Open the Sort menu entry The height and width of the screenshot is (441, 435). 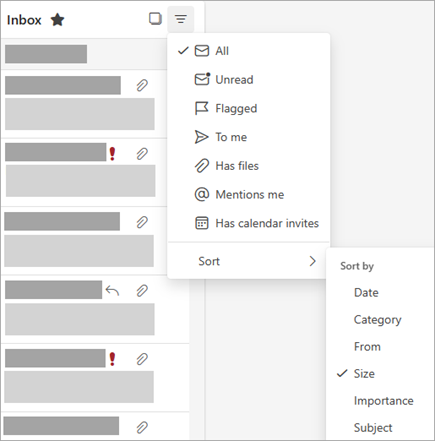point(248,261)
